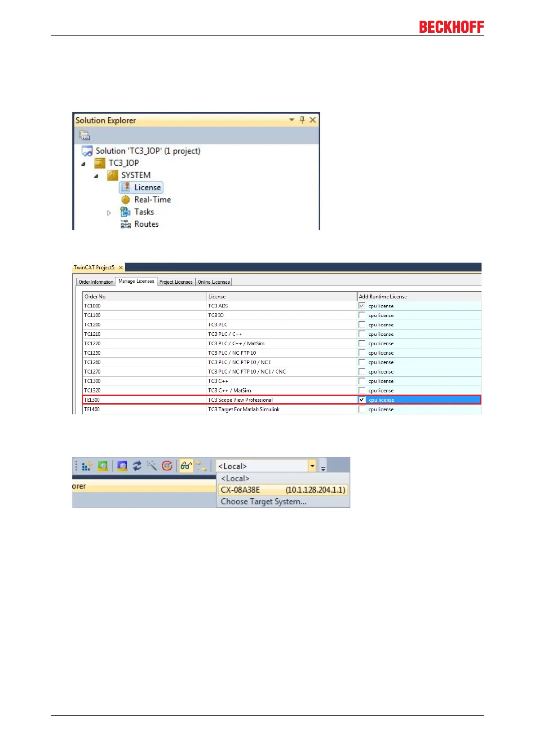Switch to the Order Information tab
535x756 pixels.
click(x=96, y=282)
